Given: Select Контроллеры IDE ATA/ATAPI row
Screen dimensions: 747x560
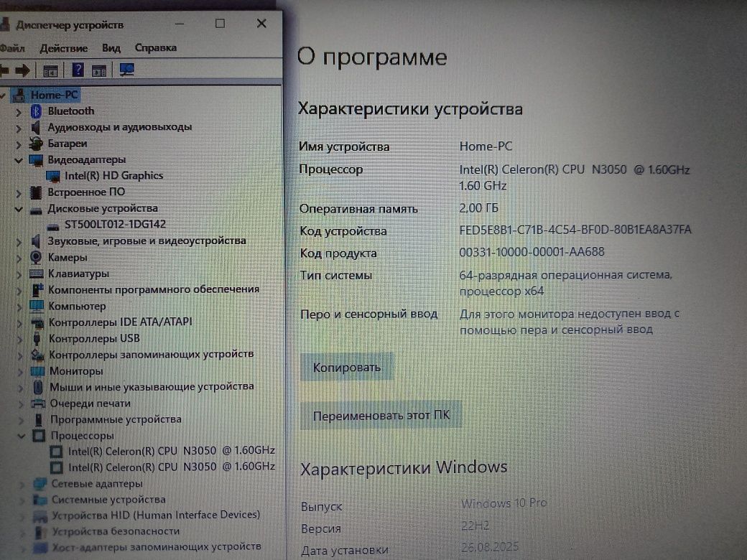Looking at the screenshot, I should [x=121, y=322].
